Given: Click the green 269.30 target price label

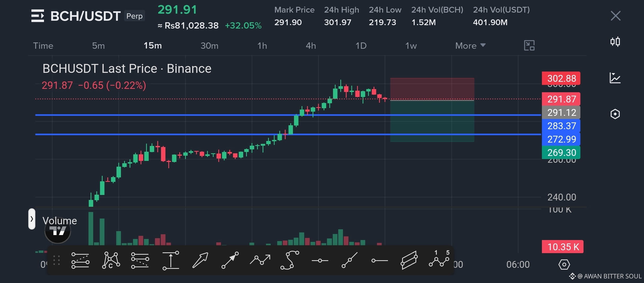Looking at the screenshot, I should [x=561, y=153].
